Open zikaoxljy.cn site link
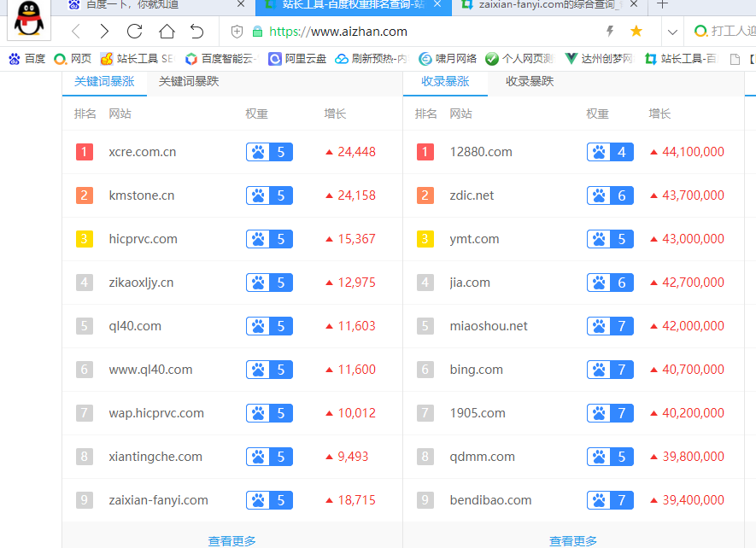Screen dimensions: 756x548 point(141,283)
